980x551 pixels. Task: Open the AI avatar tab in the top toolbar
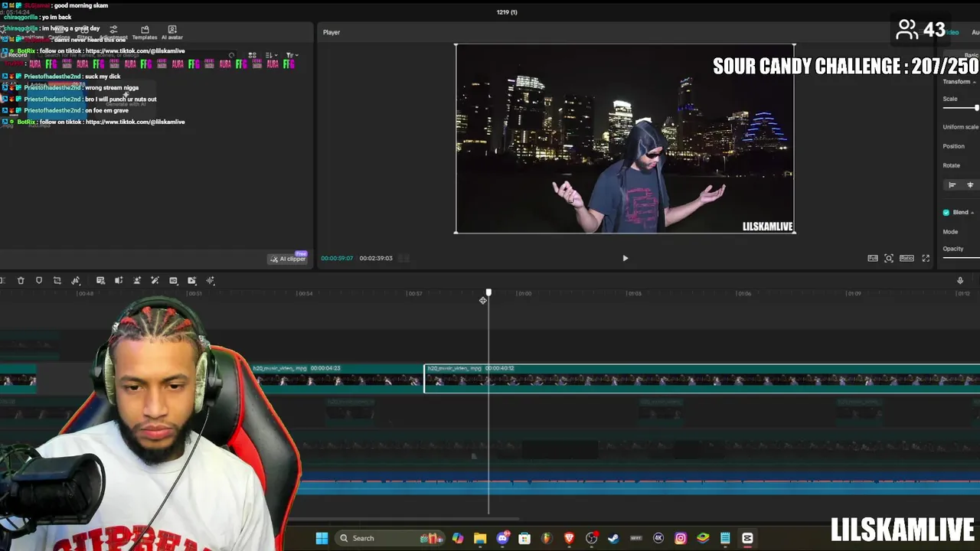click(x=172, y=33)
